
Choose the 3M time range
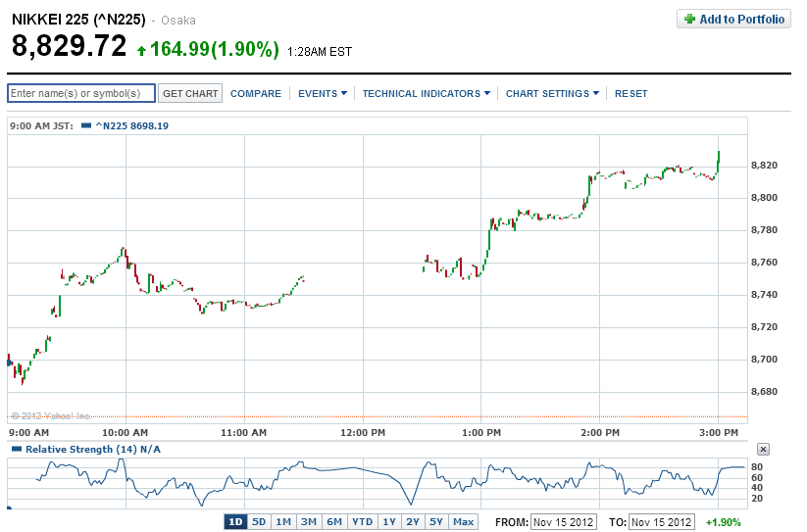click(x=309, y=522)
